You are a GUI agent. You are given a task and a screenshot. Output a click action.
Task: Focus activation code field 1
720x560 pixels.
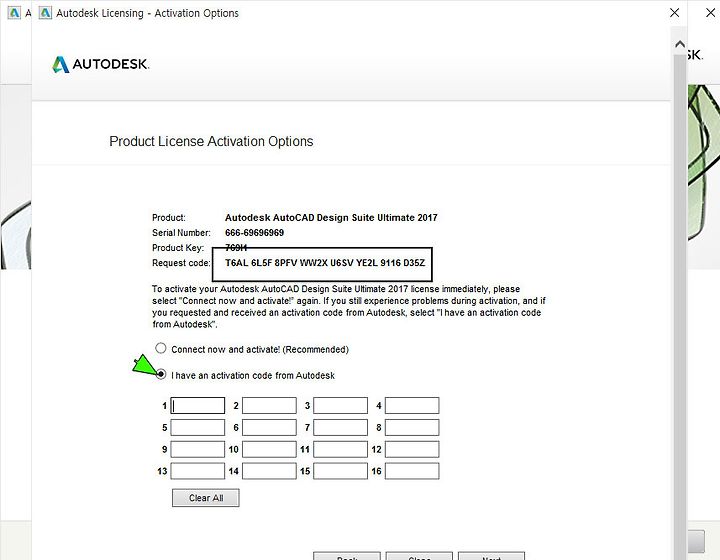tap(197, 405)
